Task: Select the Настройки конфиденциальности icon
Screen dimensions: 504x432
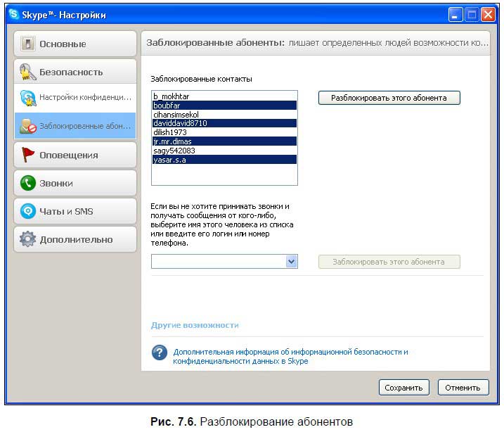Action: coord(28,98)
